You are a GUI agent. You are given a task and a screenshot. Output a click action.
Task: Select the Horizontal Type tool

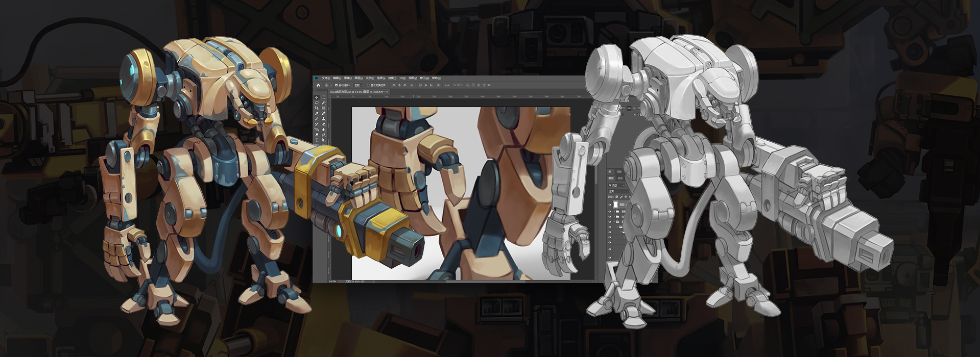317,140
